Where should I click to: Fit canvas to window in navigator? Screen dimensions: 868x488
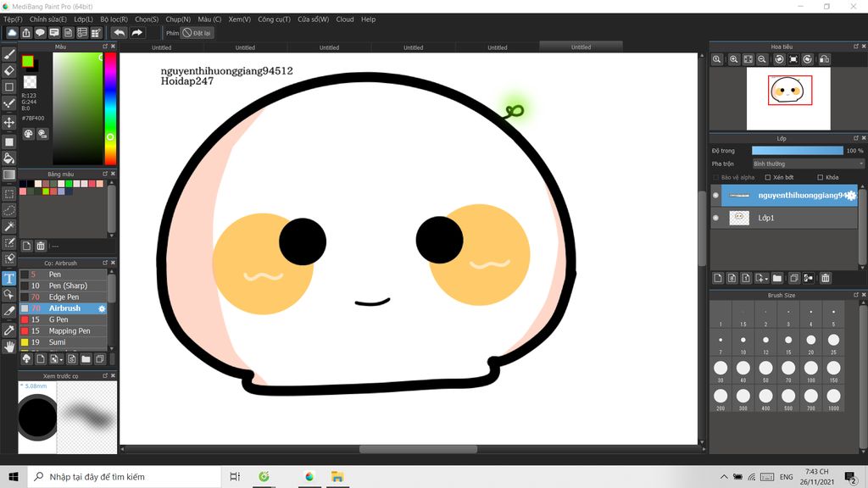coord(748,59)
